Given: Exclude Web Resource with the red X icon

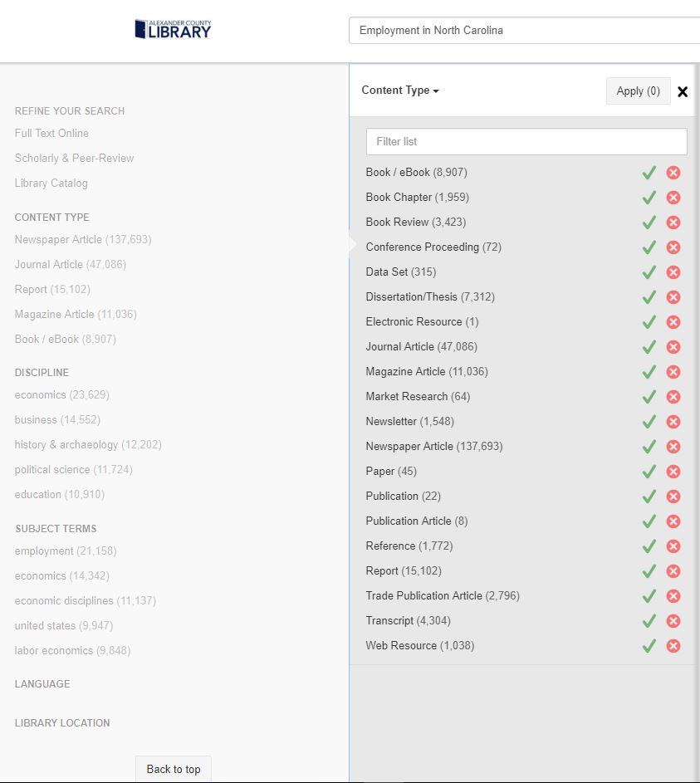Looking at the screenshot, I should [x=673, y=646].
